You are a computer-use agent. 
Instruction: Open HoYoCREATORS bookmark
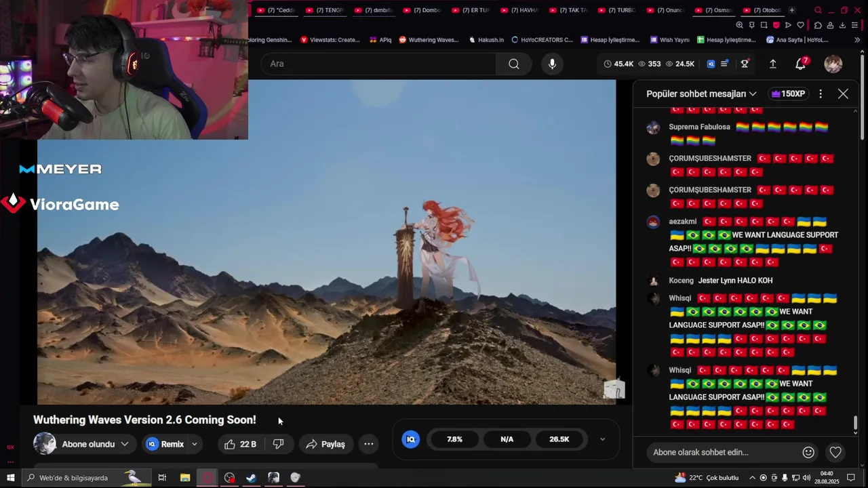coord(542,40)
